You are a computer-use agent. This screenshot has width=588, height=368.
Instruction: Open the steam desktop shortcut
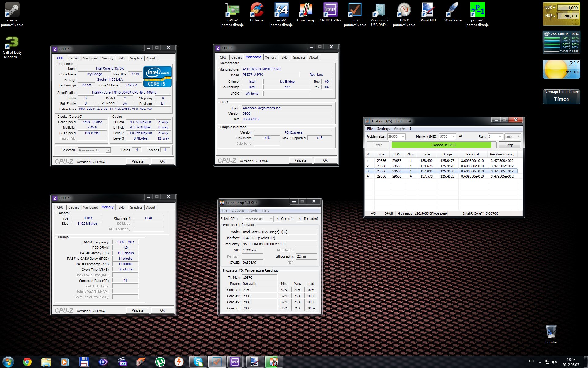(x=12, y=14)
